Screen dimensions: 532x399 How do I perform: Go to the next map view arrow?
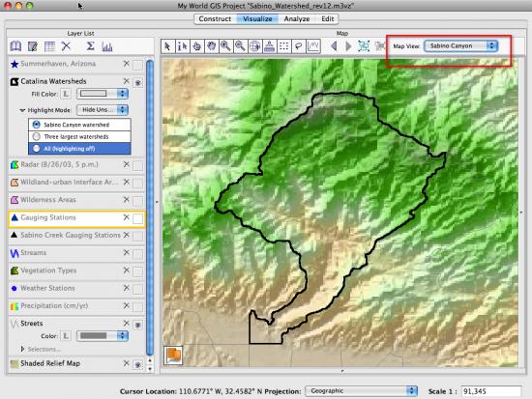point(348,46)
